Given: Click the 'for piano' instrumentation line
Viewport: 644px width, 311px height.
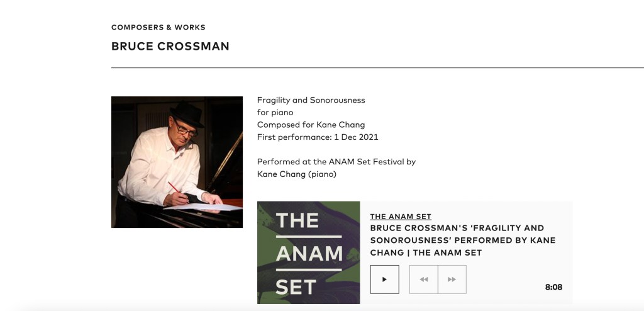Looking at the screenshot, I should point(275,113).
